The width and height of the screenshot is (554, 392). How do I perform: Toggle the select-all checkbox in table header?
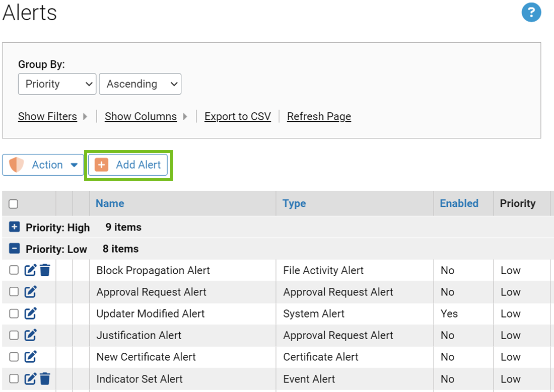[x=14, y=204]
